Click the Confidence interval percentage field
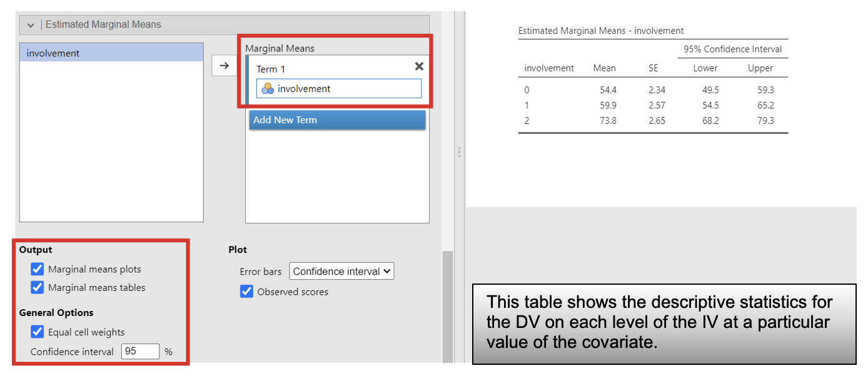 (140, 352)
